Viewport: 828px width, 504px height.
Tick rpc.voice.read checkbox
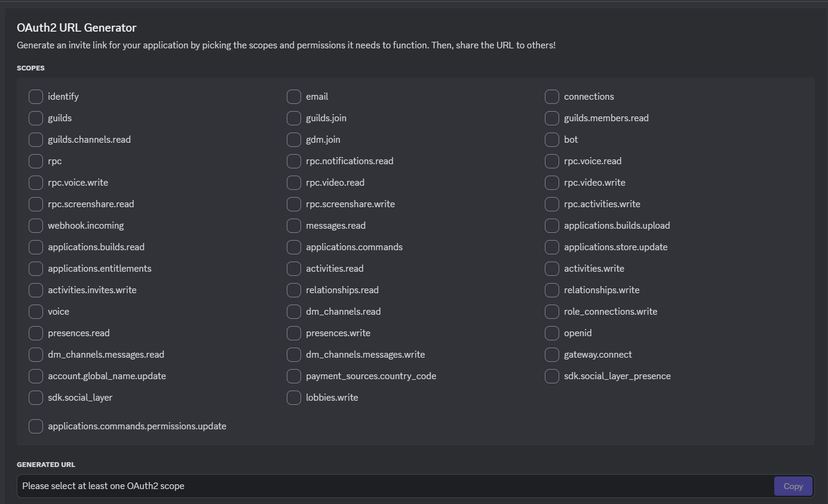click(x=552, y=161)
